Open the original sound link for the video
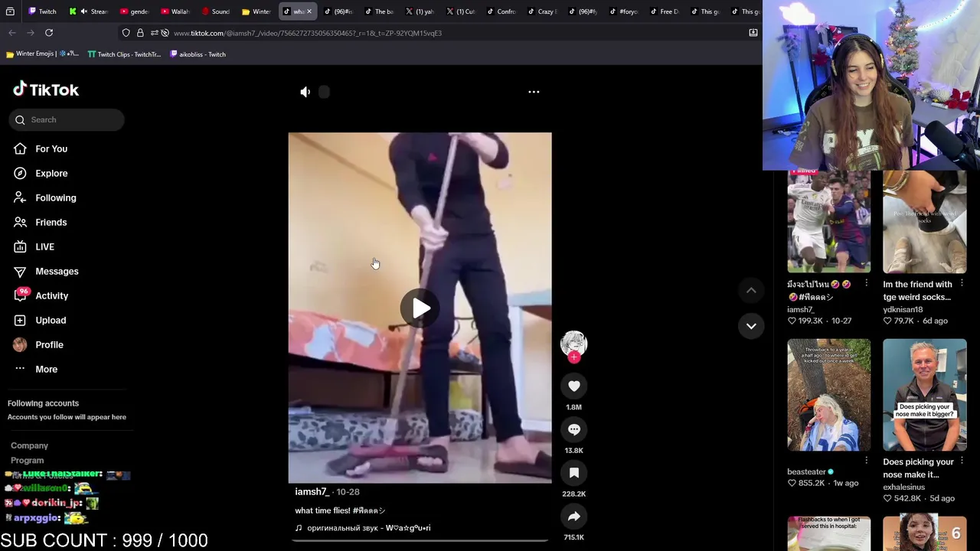The height and width of the screenshot is (551, 980). (x=363, y=528)
